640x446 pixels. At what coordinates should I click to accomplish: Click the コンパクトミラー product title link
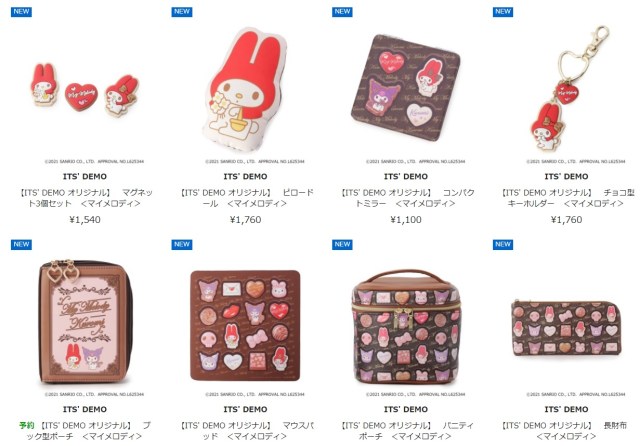click(406, 197)
